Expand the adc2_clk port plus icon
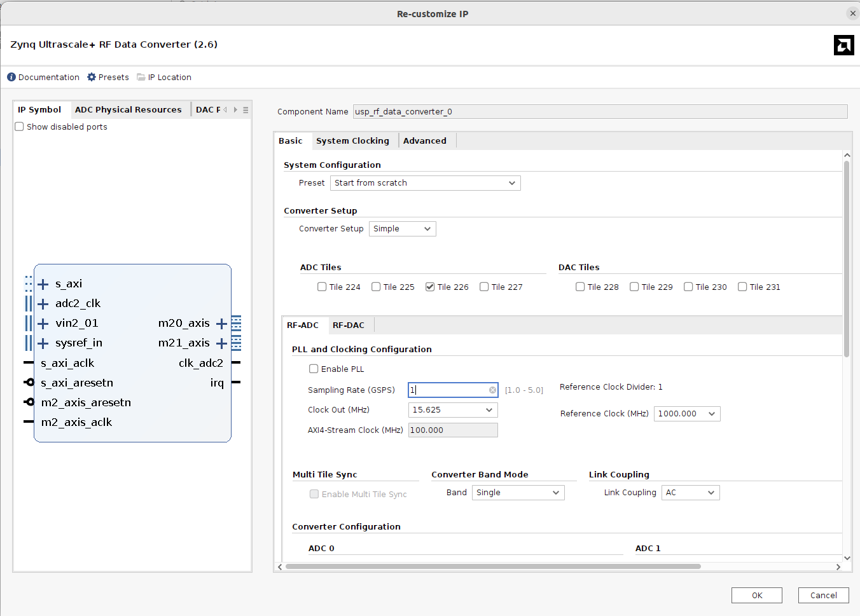 pyautogui.click(x=43, y=304)
